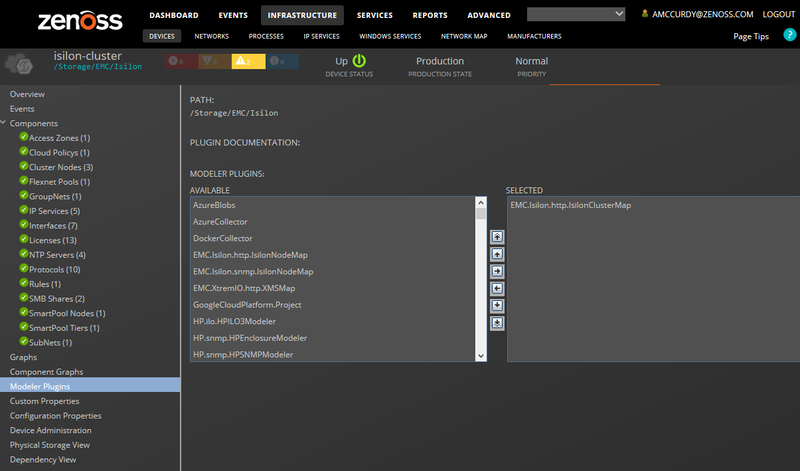Open the Events top menu

233,15
